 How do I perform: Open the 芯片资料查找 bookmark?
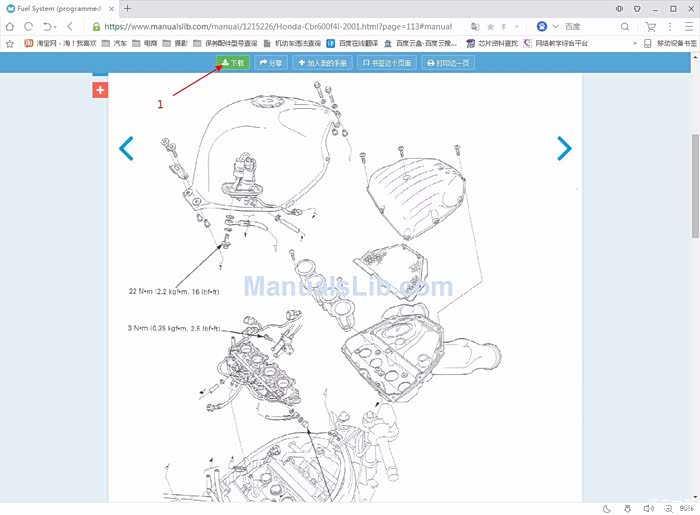[x=492, y=43]
